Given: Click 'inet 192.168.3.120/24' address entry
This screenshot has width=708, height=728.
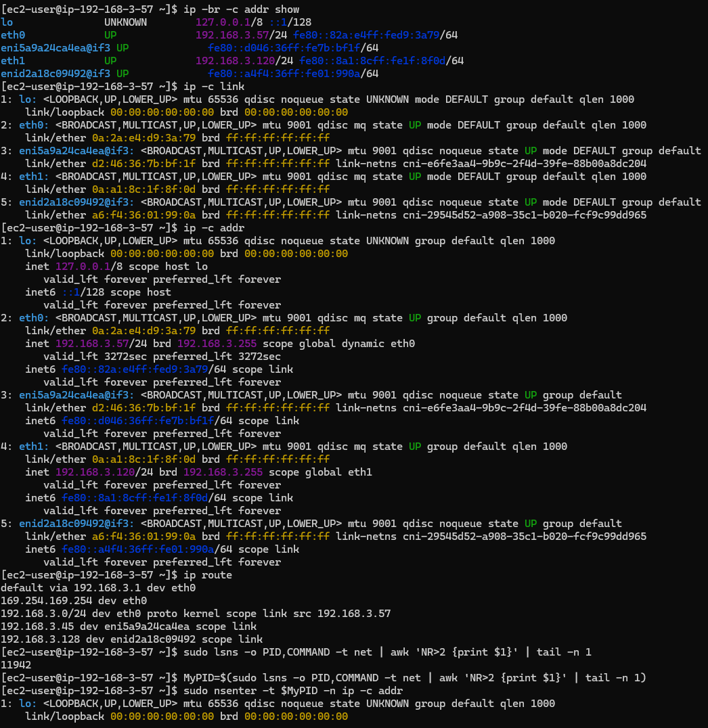Looking at the screenshot, I should click(89, 472).
